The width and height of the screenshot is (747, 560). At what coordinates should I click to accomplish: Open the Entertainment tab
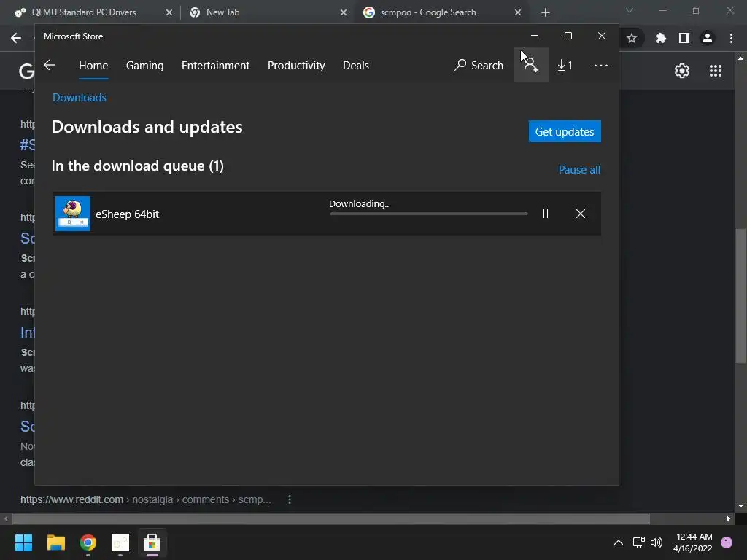coord(215,65)
